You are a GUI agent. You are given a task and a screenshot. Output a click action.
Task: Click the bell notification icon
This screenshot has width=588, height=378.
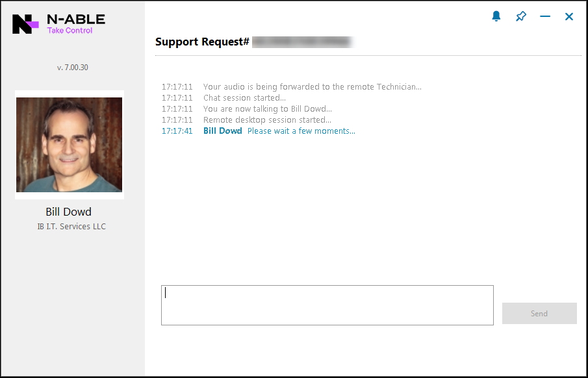point(496,16)
